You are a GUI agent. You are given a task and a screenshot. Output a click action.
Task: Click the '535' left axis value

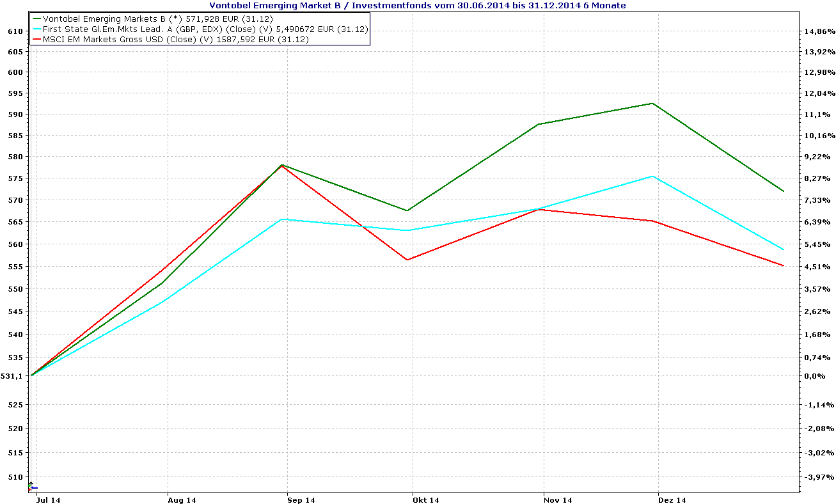(16, 358)
